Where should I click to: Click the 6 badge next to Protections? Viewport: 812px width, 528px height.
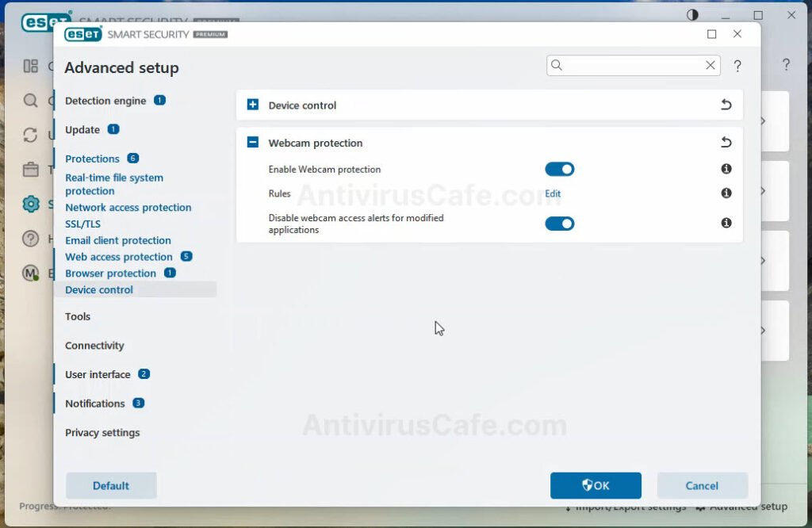point(132,159)
